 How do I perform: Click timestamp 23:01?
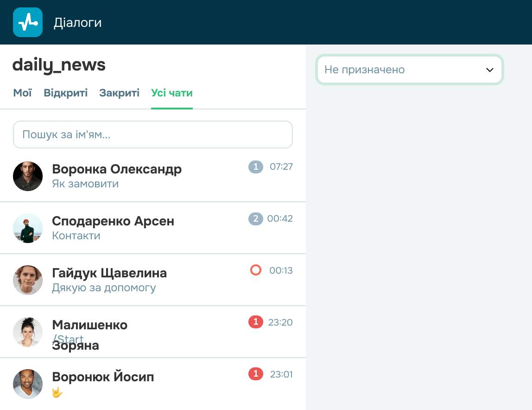coord(281,374)
